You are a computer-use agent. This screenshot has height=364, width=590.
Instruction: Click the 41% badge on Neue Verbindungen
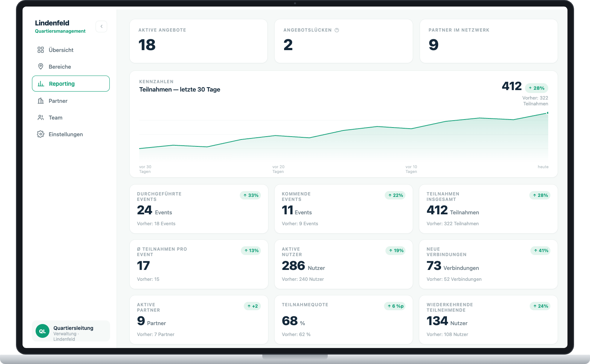[540, 250]
